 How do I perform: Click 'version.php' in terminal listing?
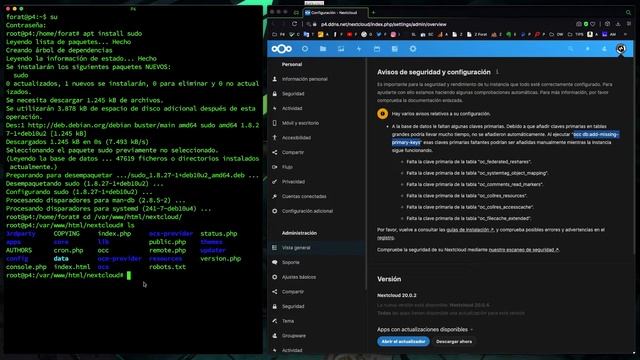pyautogui.click(x=220, y=259)
